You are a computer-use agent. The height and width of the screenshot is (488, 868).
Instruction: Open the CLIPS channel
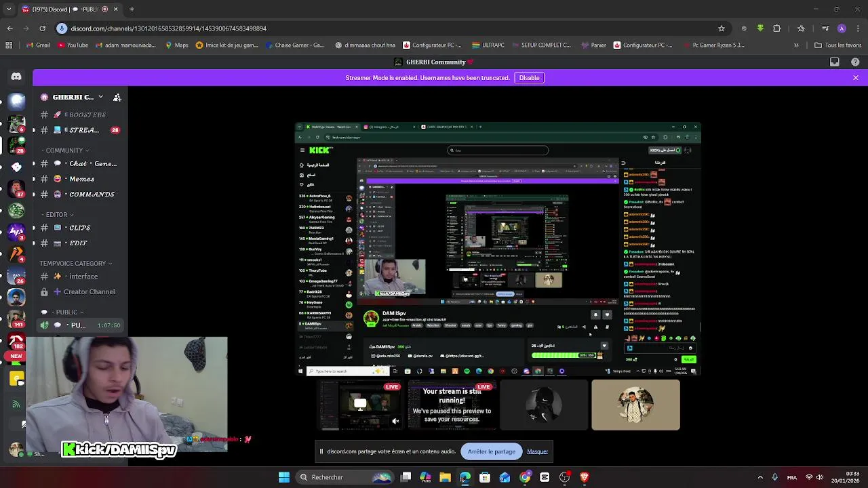pyautogui.click(x=80, y=228)
